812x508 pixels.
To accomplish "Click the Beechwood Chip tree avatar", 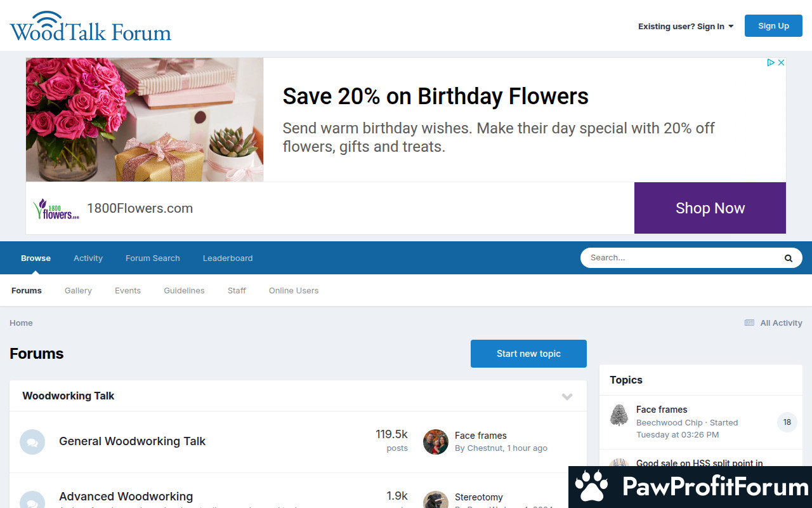I will click(x=619, y=415).
